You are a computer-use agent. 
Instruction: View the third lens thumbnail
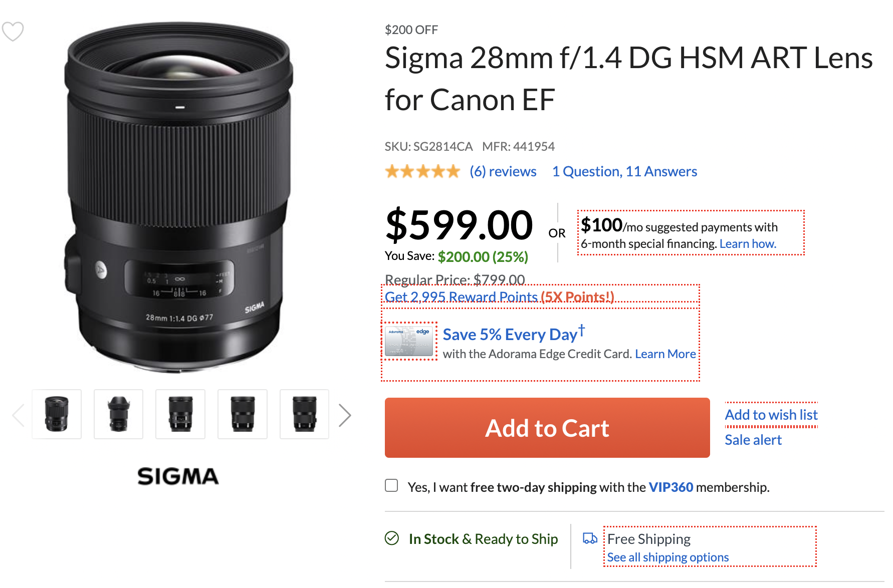[180, 414]
